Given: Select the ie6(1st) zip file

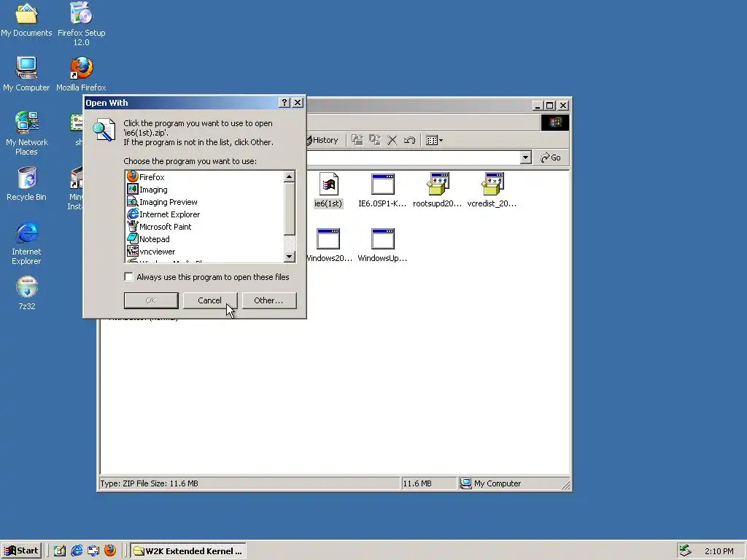Looking at the screenshot, I should 328,190.
